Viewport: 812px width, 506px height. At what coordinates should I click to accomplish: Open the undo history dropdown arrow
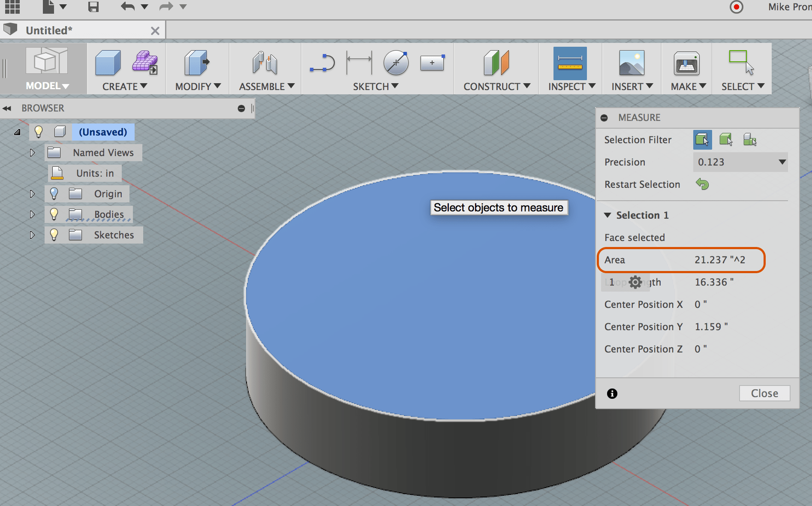(x=144, y=6)
